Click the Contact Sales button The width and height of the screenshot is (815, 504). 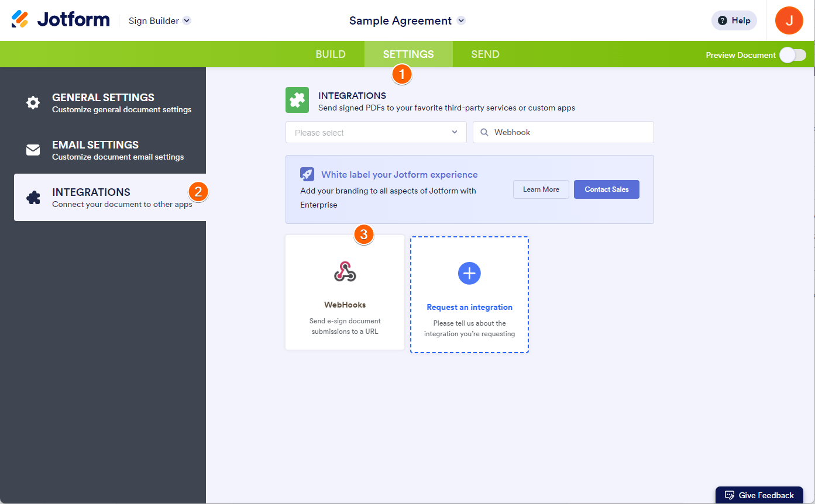606,189
